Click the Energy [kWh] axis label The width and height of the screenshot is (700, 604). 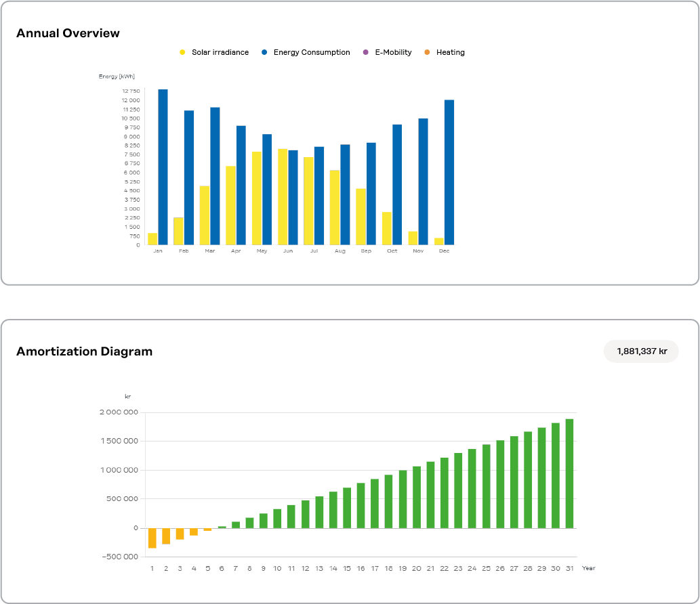(x=117, y=77)
